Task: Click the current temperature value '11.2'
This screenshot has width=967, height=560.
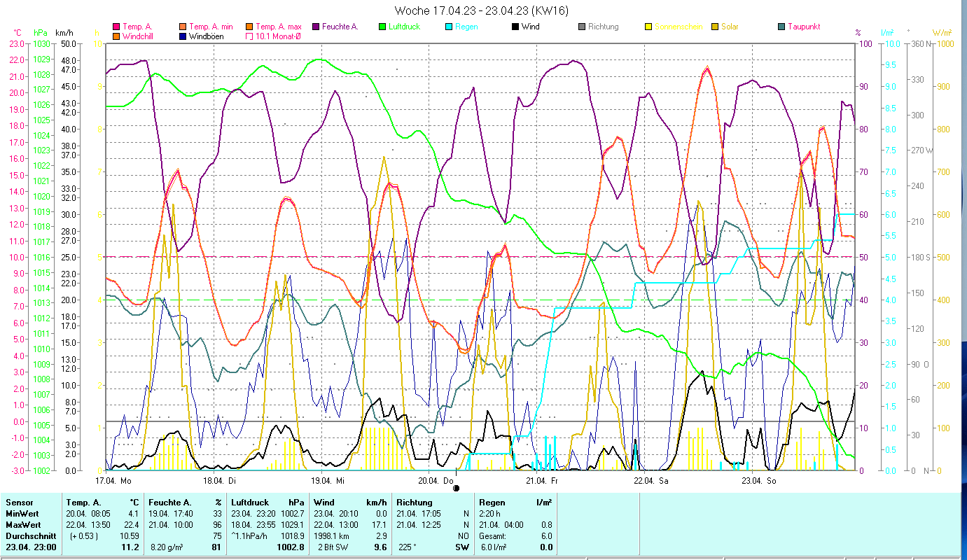Action: tap(131, 547)
